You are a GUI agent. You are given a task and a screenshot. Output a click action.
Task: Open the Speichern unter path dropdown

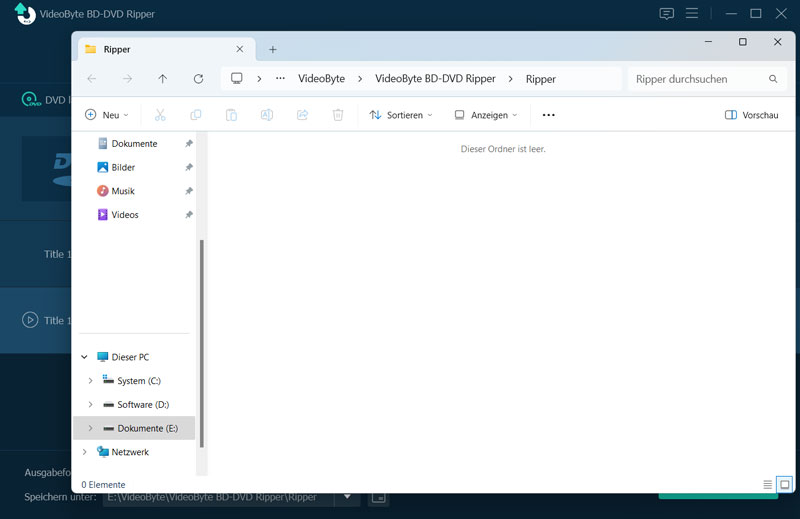(x=347, y=497)
